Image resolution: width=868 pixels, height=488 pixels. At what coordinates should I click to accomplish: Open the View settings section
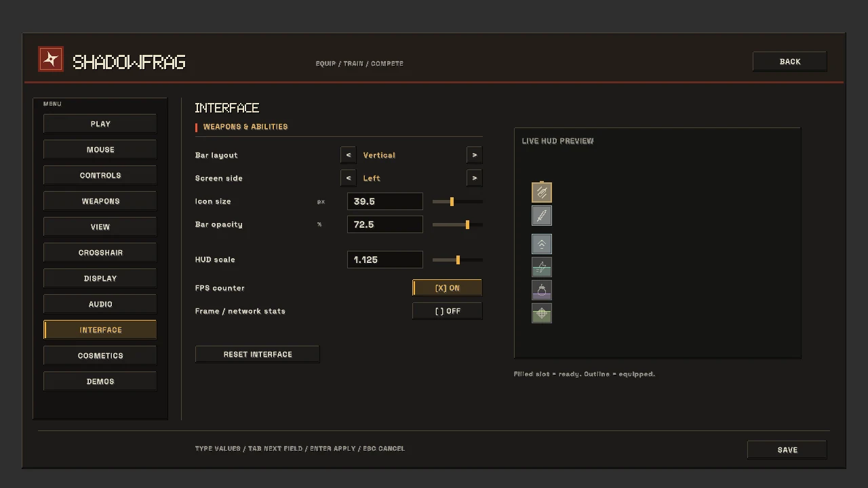[x=100, y=227]
